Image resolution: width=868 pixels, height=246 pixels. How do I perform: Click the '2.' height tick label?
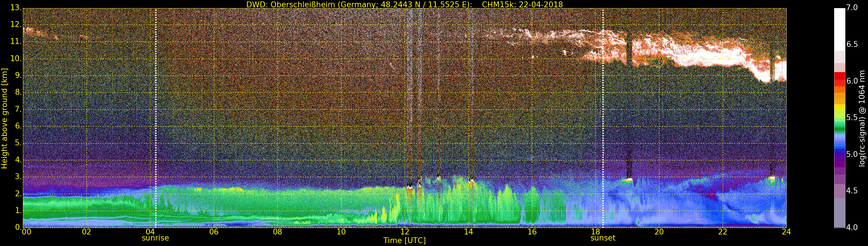18,193
